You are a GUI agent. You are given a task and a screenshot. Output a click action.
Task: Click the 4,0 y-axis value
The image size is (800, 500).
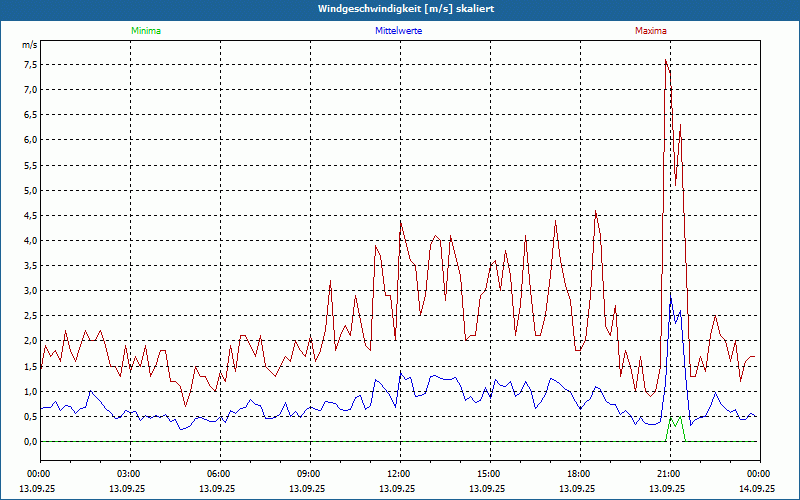31,240
